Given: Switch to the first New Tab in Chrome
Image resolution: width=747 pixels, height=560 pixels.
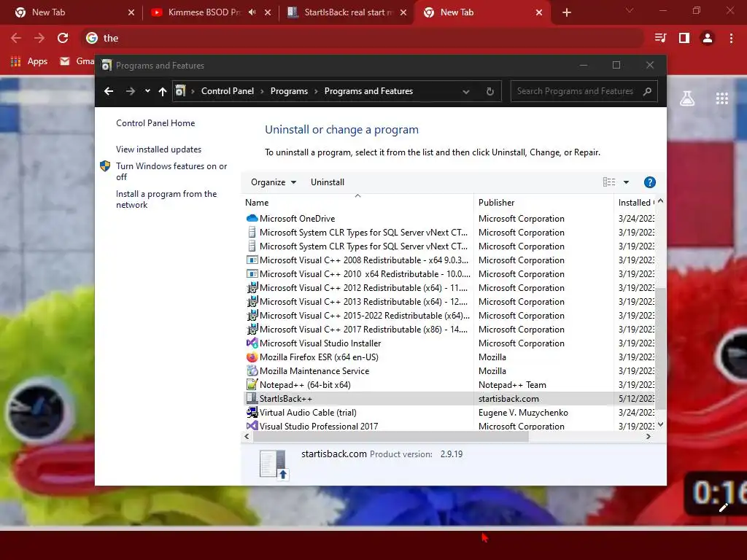Looking at the screenshot, I should (71, 12).
